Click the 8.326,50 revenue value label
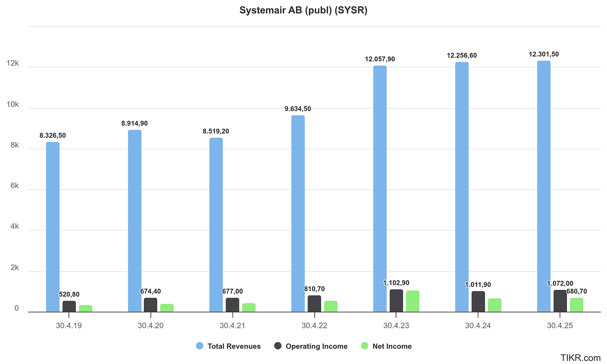607x364 pixels. pyautogui.click(x=53, y=136)
